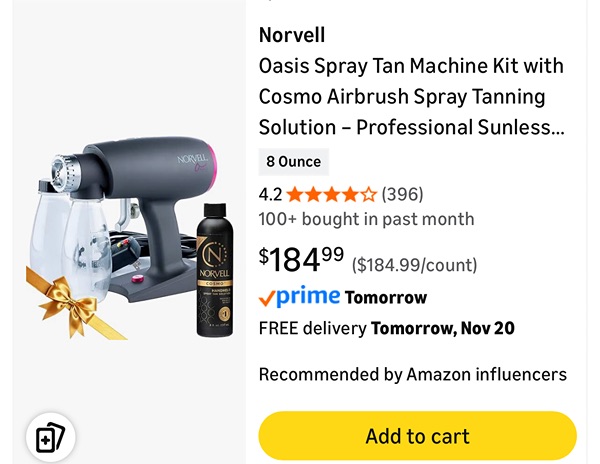The width and height of the screenshot is (600, 464).
Task: Click the Add to cart button
Action: (417, 436)
